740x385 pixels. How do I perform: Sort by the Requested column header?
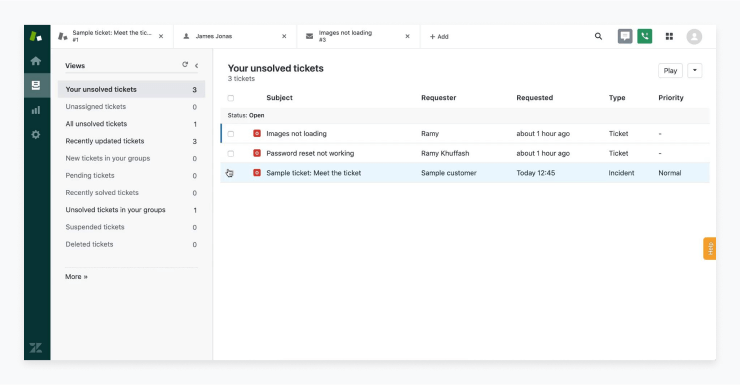coord(535,98)
